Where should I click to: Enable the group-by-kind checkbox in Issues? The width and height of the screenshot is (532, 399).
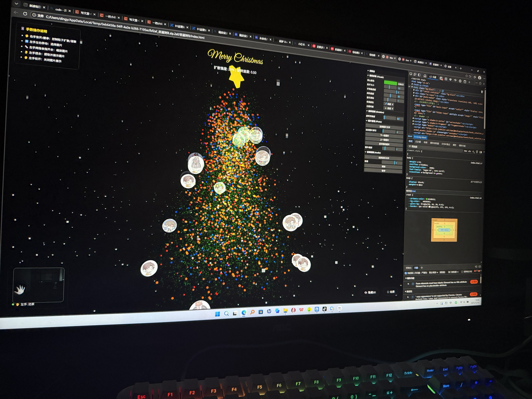462,272
